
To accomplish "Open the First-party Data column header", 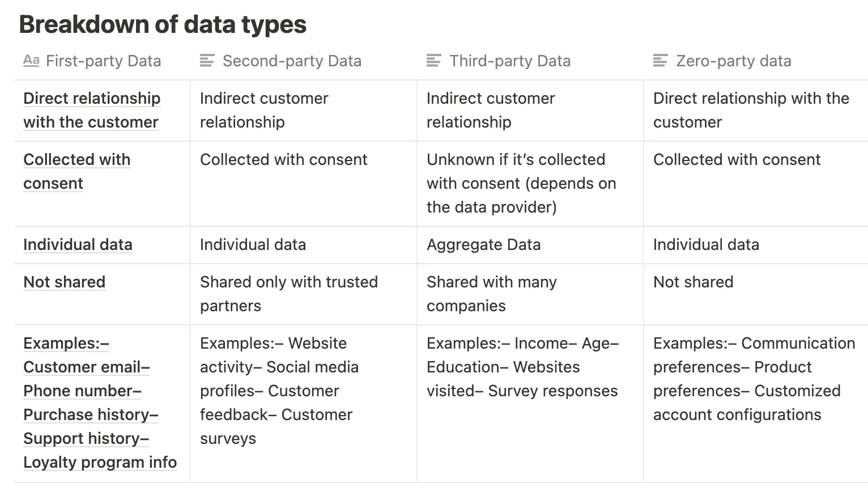I will click(x=103, y=61).
